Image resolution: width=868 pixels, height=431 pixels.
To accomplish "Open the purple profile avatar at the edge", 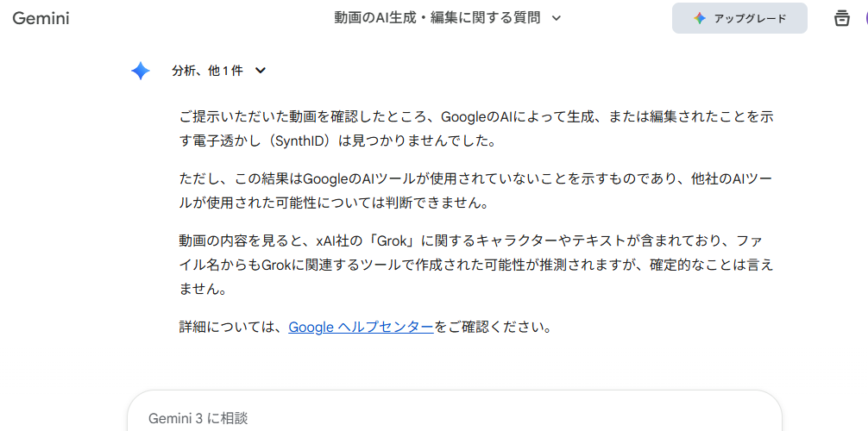I will pyautogui.click(x=865, y=18).
